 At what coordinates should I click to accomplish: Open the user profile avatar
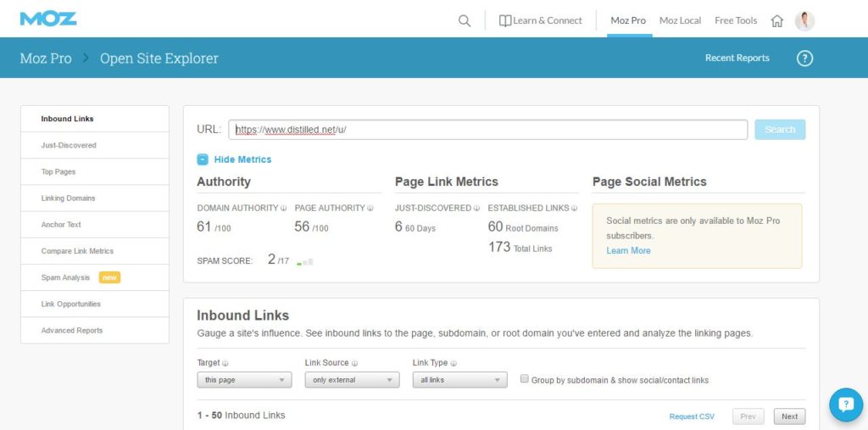[804, 21]
